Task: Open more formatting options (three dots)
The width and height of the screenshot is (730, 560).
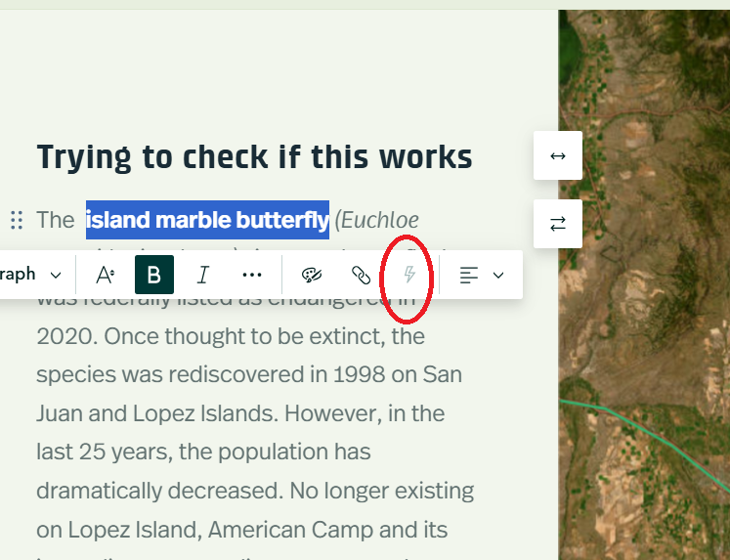Action: point(252,275)
